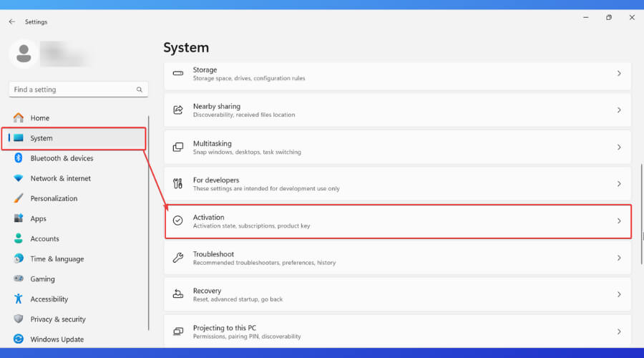Click the Activation checkmark icon
This screenshot has width=644, height=358.
click(x=178, y=221)
